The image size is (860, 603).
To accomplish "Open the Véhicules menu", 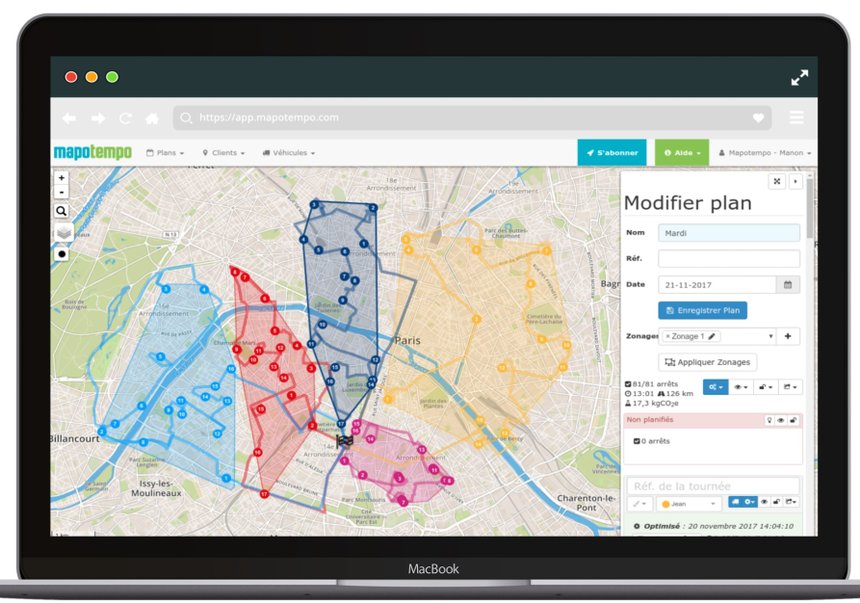I will 289,153.
